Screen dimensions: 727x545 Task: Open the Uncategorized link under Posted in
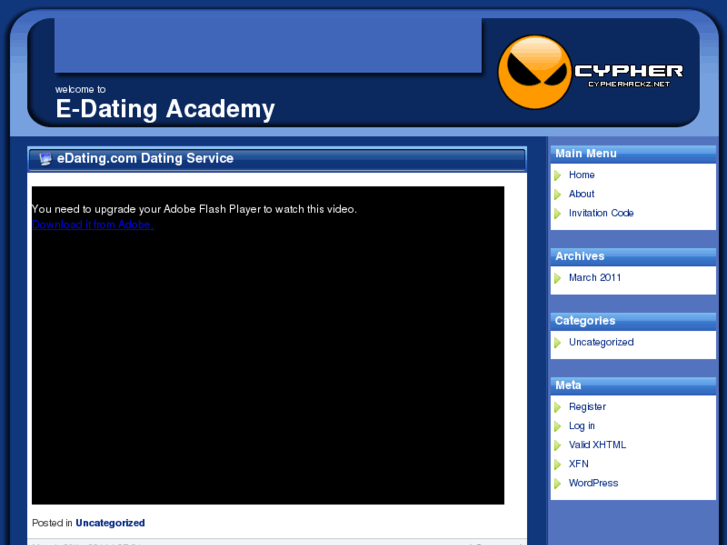(110, 523)
